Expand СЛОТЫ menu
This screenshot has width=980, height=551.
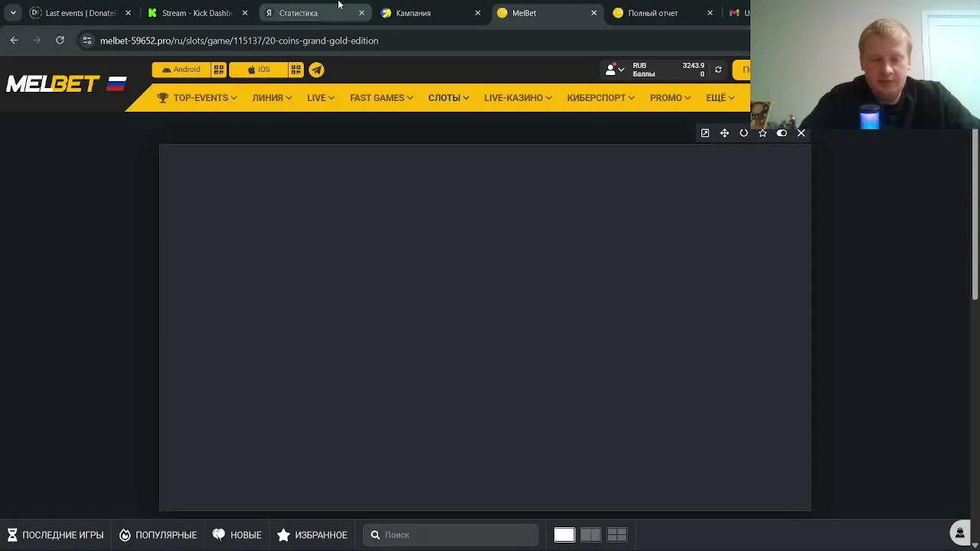pos(449,98)
